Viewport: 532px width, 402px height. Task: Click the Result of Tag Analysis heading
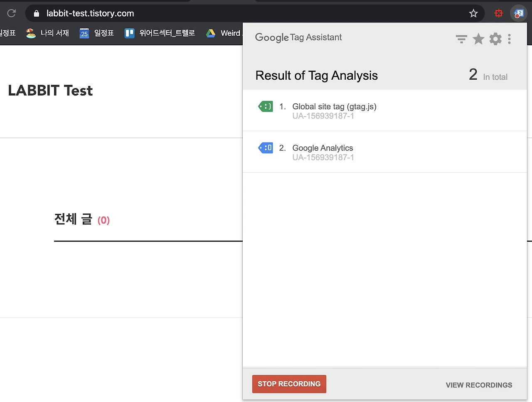[x=317, y=76]
